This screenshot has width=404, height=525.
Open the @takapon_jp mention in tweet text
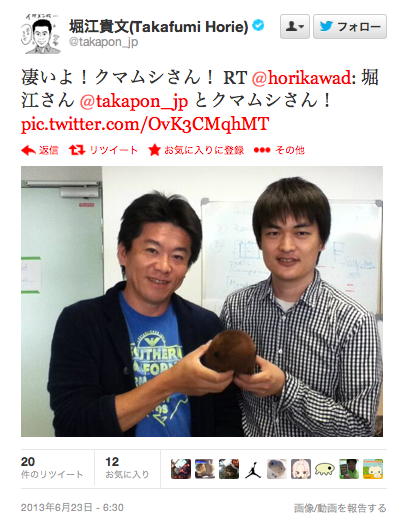[x=134, y=101]
